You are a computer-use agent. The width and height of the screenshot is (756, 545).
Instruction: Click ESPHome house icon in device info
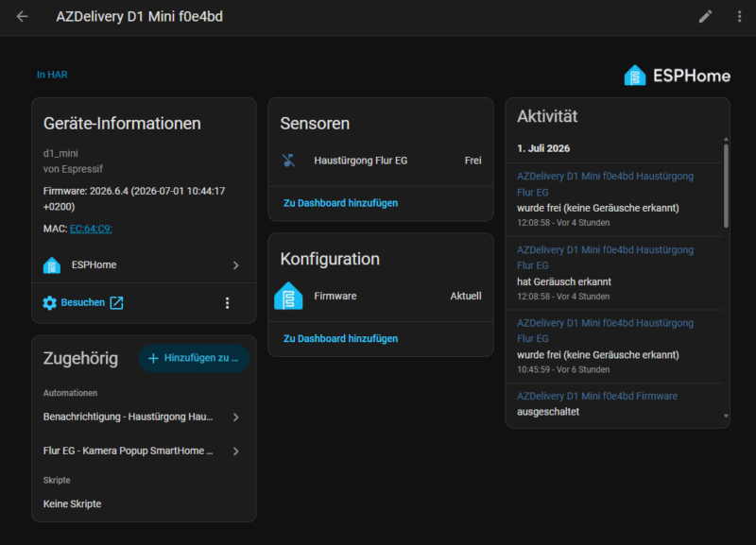coord(52,265)
